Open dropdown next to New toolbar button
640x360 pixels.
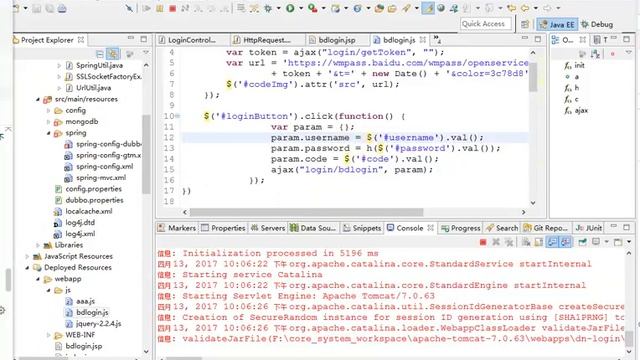pos(25,8)
